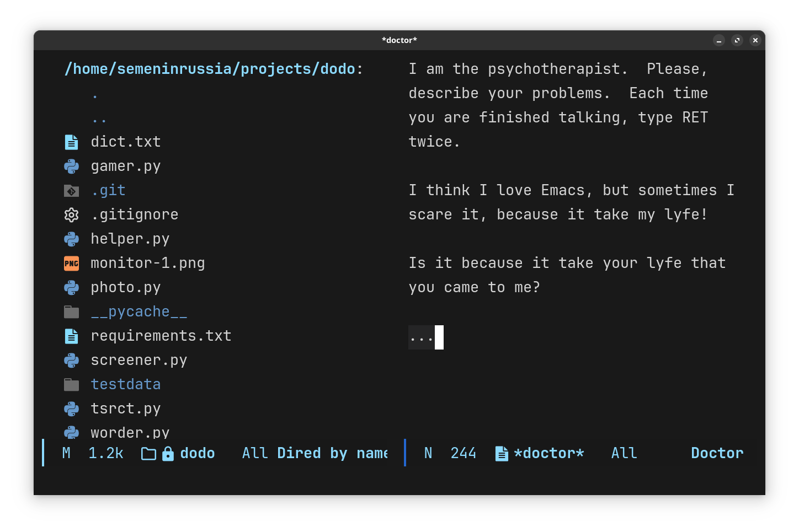The height and width of the screenshot is (532, 799).
Task: Click the Python icon beside tsrct.py
Action: click(71, 409)
